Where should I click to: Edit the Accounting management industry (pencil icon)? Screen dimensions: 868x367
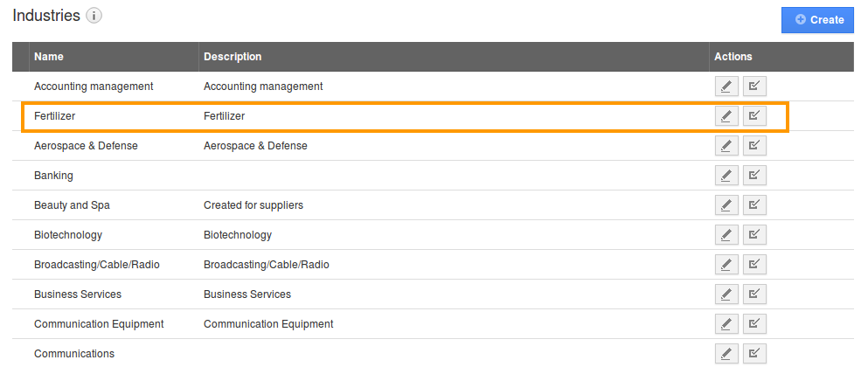tap(726, 87)
